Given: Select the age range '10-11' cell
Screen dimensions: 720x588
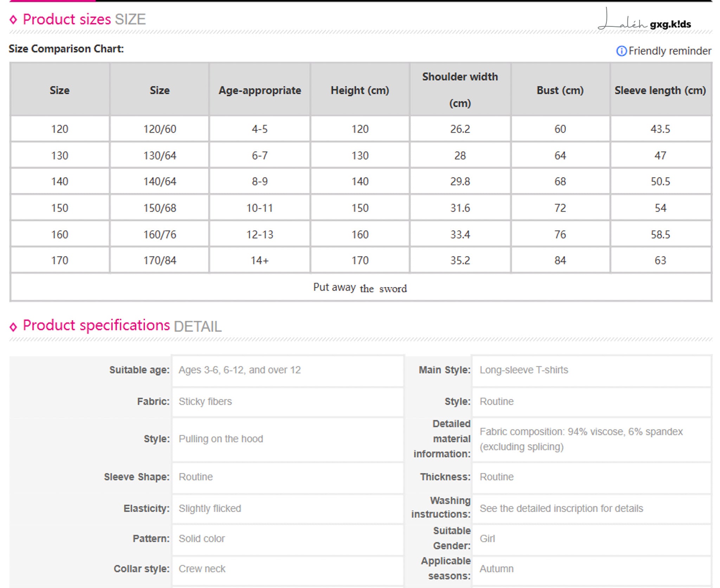Looking at the screenshot, I should click(260, 208).
